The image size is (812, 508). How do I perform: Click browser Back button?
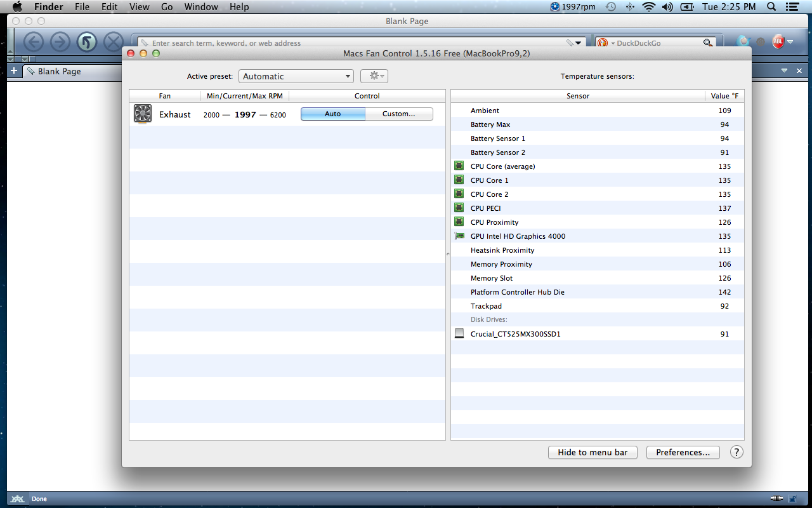[34, 43]
